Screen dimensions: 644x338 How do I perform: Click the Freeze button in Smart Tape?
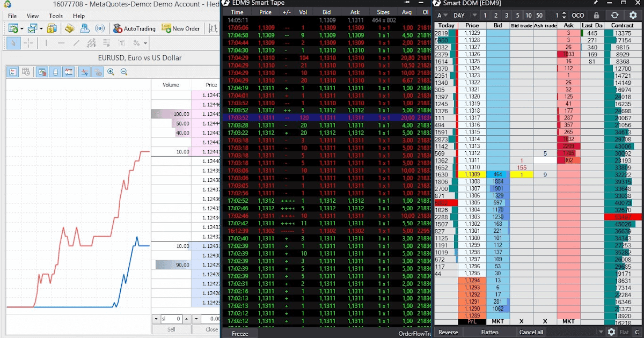pyautogui.click(x=240, y=333)
